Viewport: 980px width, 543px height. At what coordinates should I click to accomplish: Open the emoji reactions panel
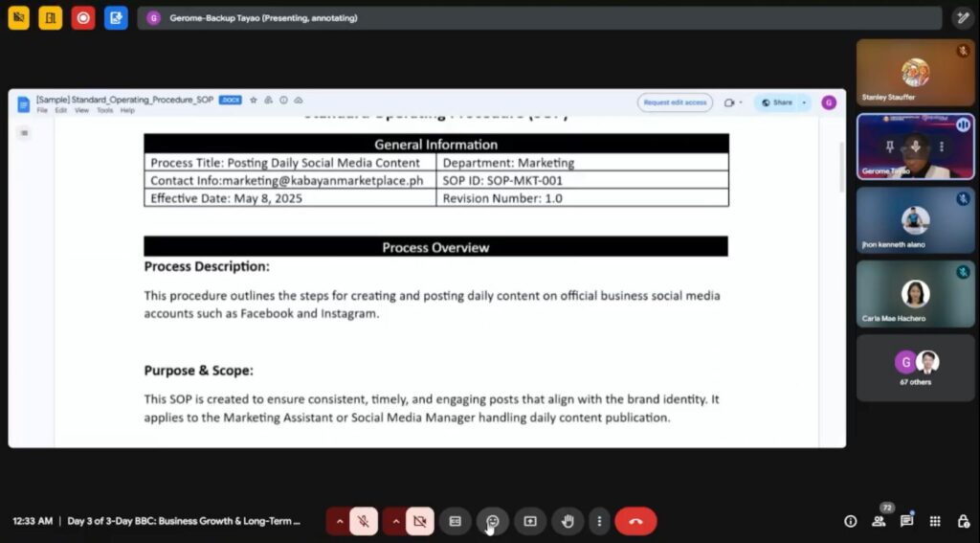click(493, 521)
